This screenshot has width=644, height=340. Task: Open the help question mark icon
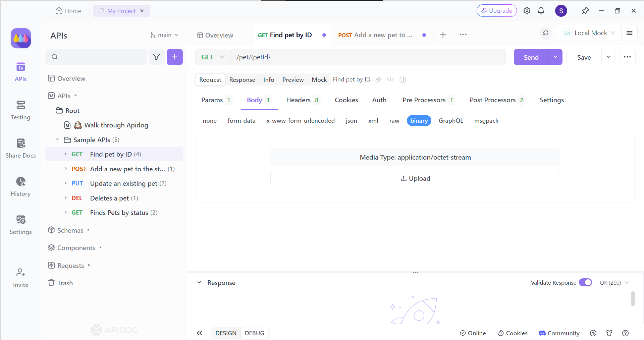coord(626,333)
